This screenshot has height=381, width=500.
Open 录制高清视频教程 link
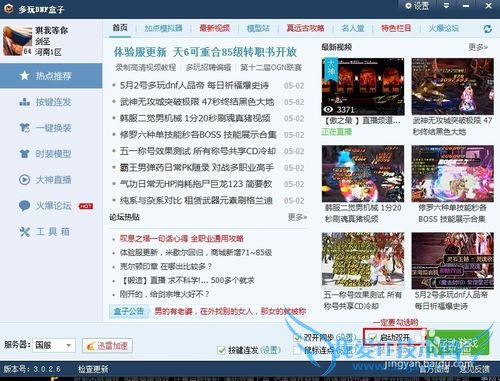[x=146, y=67]
